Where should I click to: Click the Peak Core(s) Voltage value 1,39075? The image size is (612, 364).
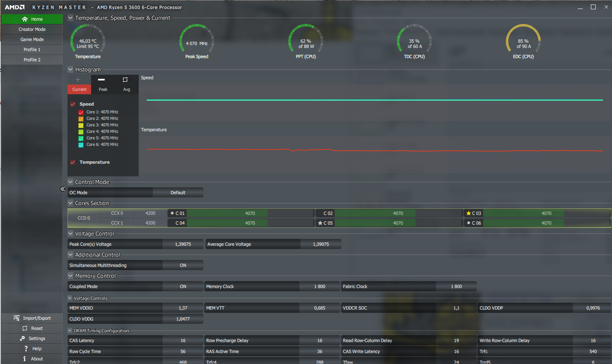coord(183,244)
